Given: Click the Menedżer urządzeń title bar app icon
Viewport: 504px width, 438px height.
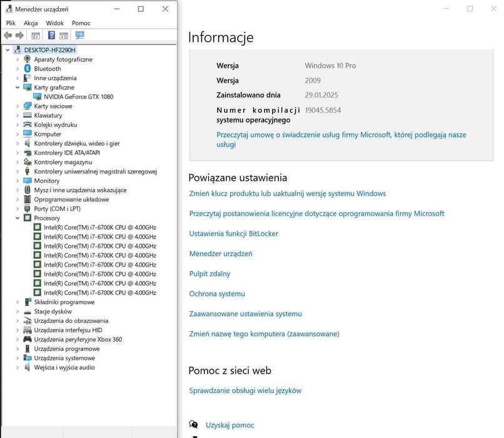Looking at the screenshot, I should [9, 9].
